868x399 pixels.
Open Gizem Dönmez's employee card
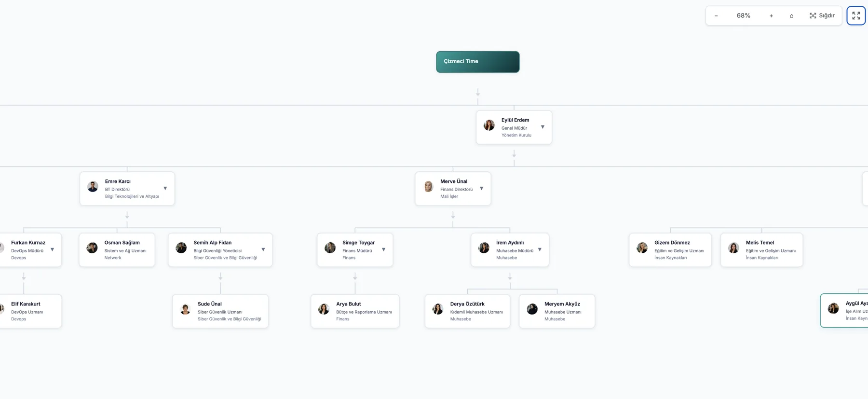point(670,250)
